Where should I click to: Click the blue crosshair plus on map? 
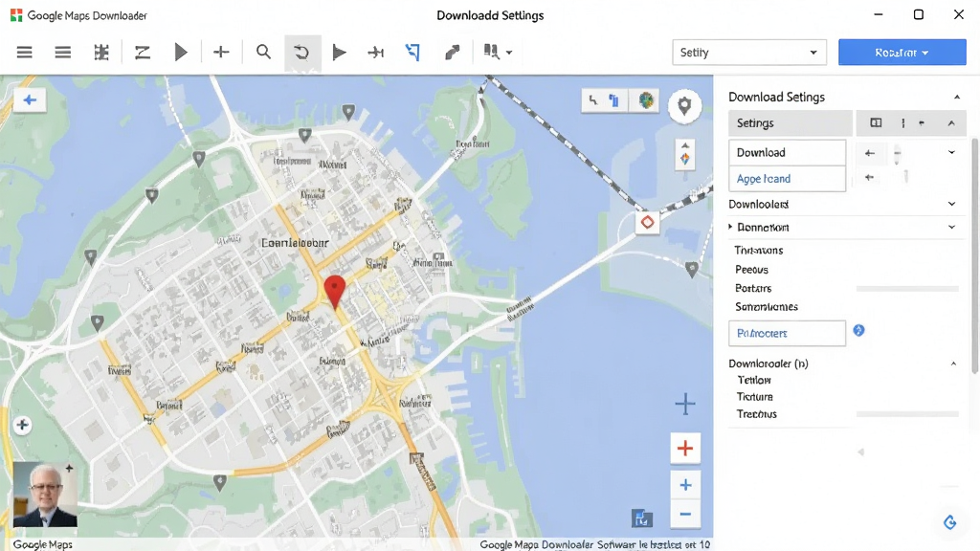click(x=685, y=404)
